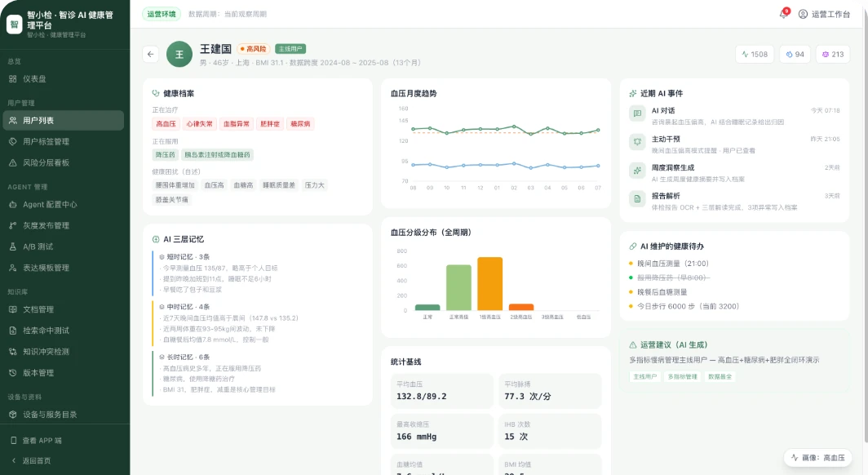Click the 心律失常 diagnosis tag
This screenshot has width=868, height=475.
click(x=199, y=124)
